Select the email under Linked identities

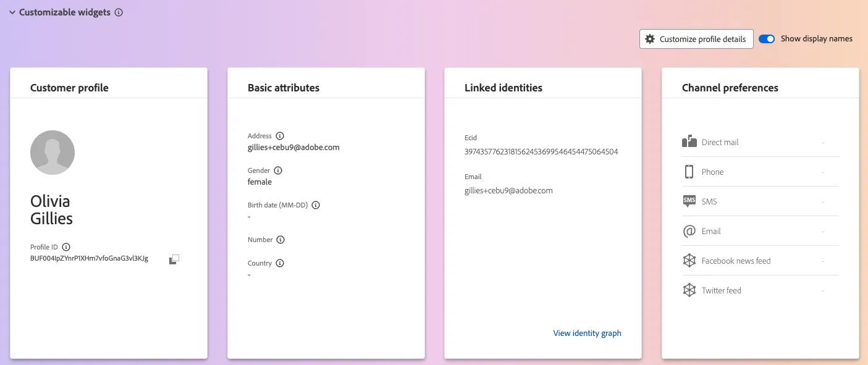508,191
